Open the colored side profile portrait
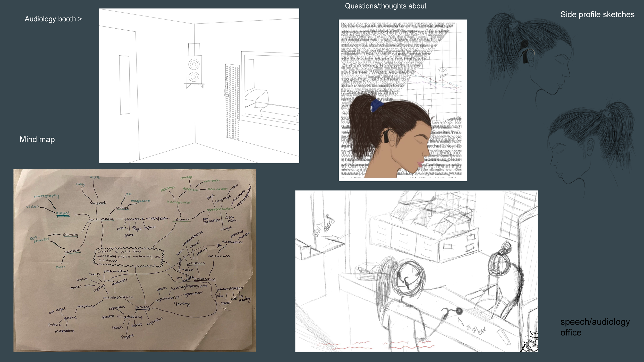This screenshot has height=362, width=644. [x=402, y=100]
